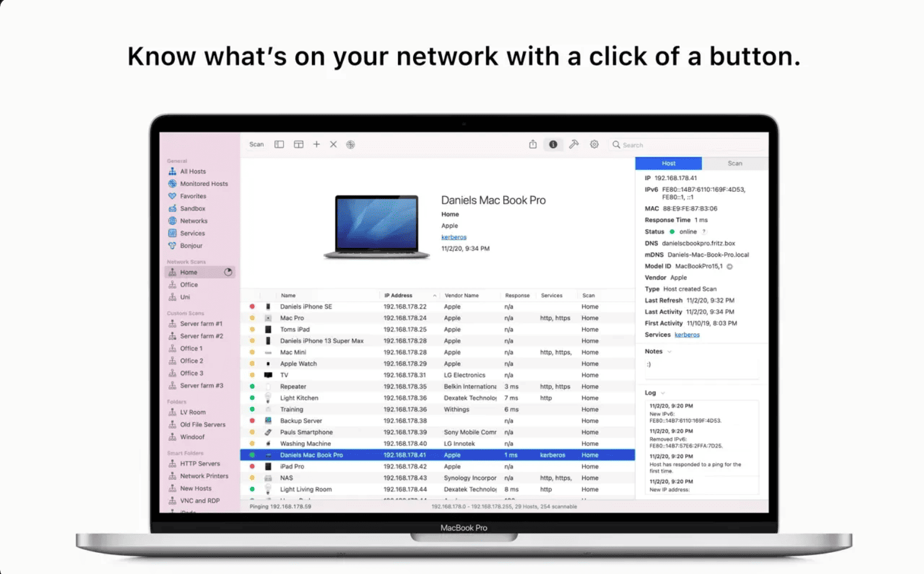924x574 pixels.
Task: Click the MacBook host thumbnail image
Action: 377,227
